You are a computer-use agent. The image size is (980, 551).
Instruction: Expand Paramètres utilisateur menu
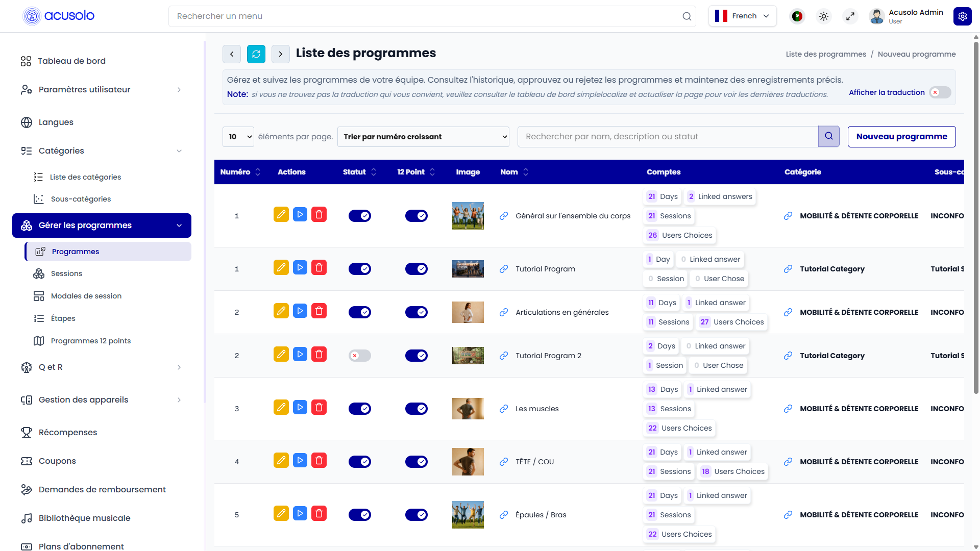(x=102, y=90)
